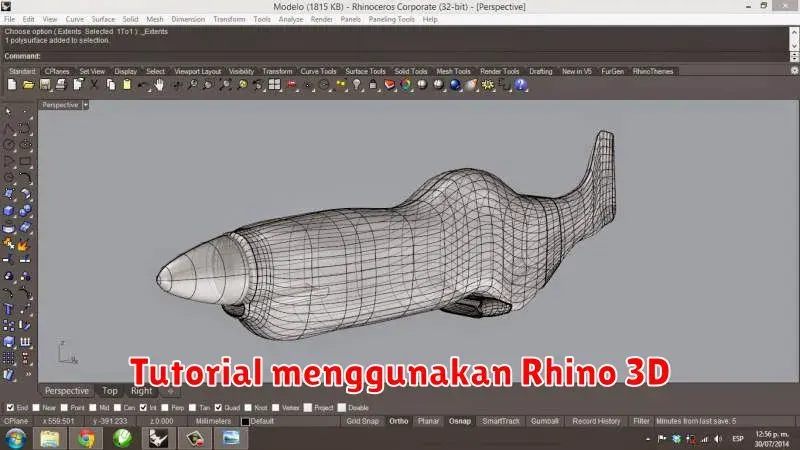This screenshot has height=450, width=800.
Task: Enable the Near osnap checkbox
Action: (x=36, y=408)
